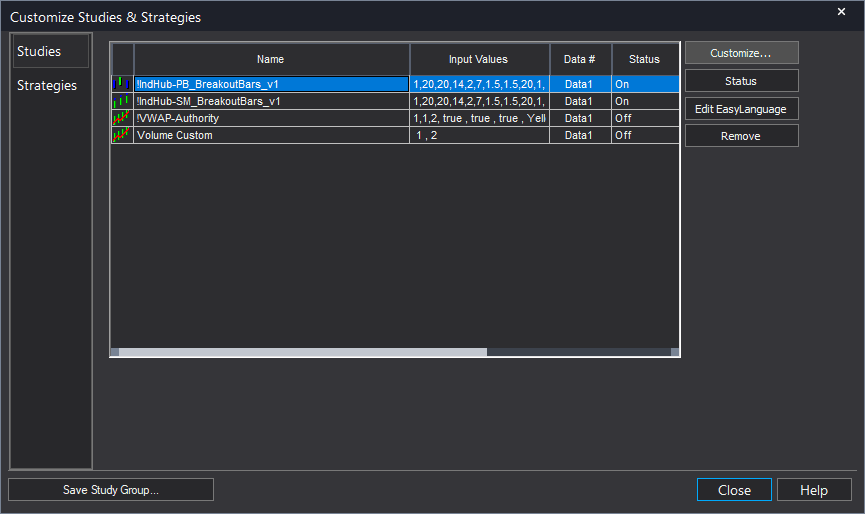This screenshot has width=865, height=514.
Task: Click the On status of !IndHub-SM_BreakoutBars_v1
Action: 645,101
